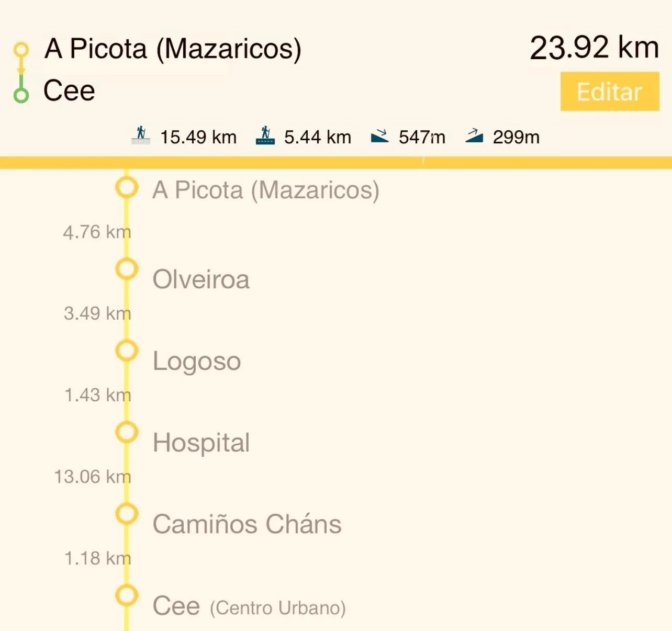Screen dimensions: 672x631
Task: Open the Hospital stop entry
Action: pos(201,443)
